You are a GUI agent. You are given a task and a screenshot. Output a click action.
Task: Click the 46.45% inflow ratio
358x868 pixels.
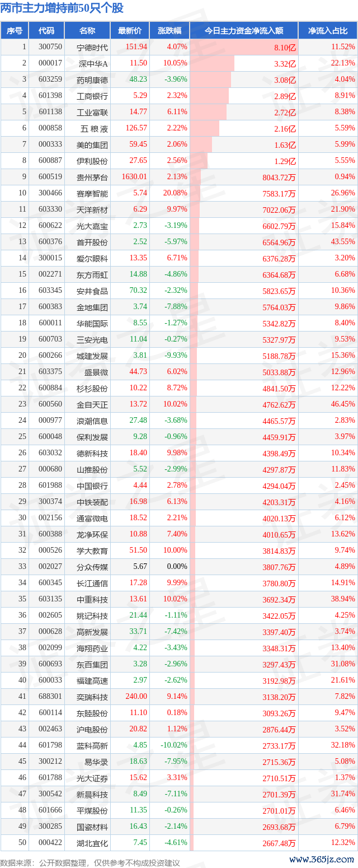(x=342, y=404)
